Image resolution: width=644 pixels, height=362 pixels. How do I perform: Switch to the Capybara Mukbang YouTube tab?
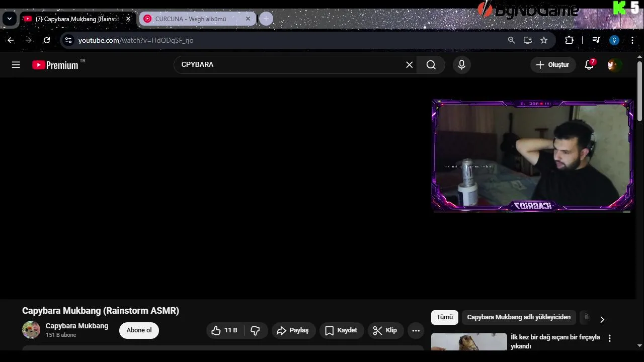pyautogui.click(x=77, y=19)
